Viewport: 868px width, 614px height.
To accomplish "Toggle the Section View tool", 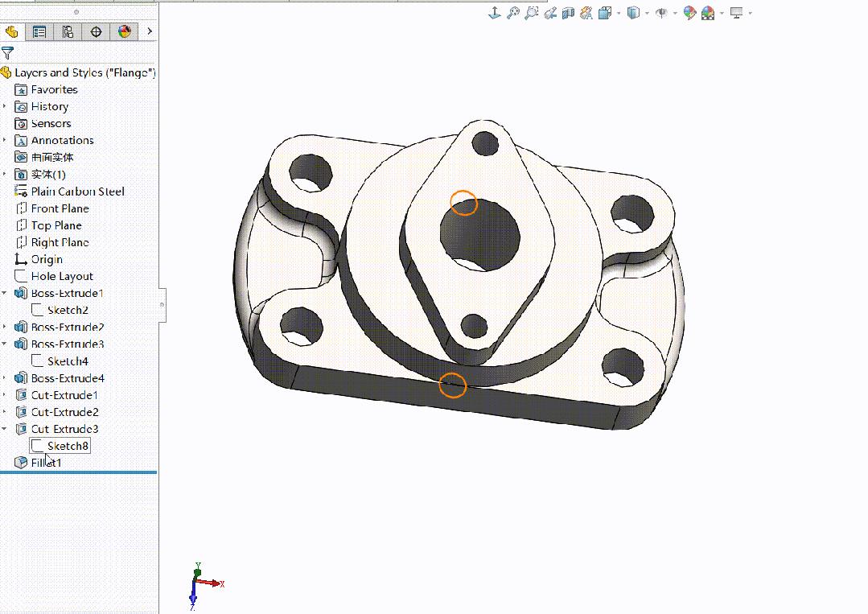I will 568,13.
